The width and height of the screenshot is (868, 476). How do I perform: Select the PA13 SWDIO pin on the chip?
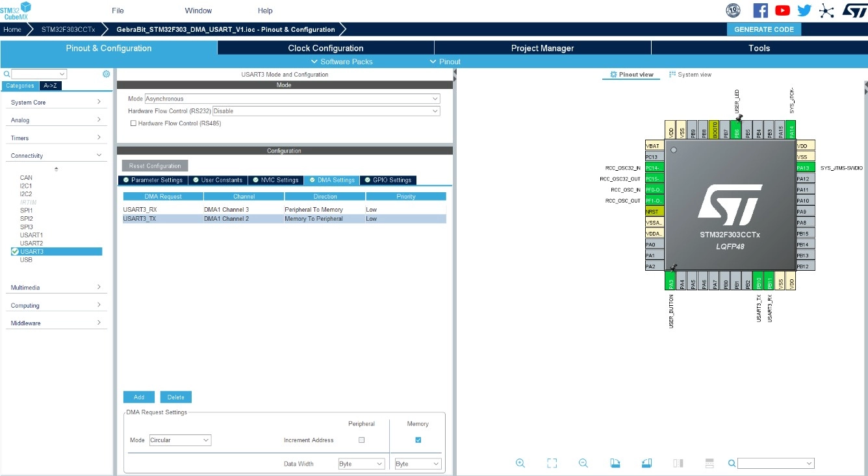pos(806,168)
